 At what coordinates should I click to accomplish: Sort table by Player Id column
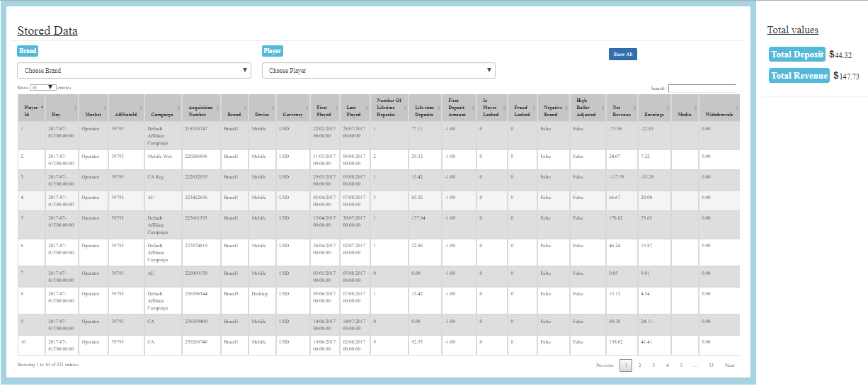click(31, 110)
